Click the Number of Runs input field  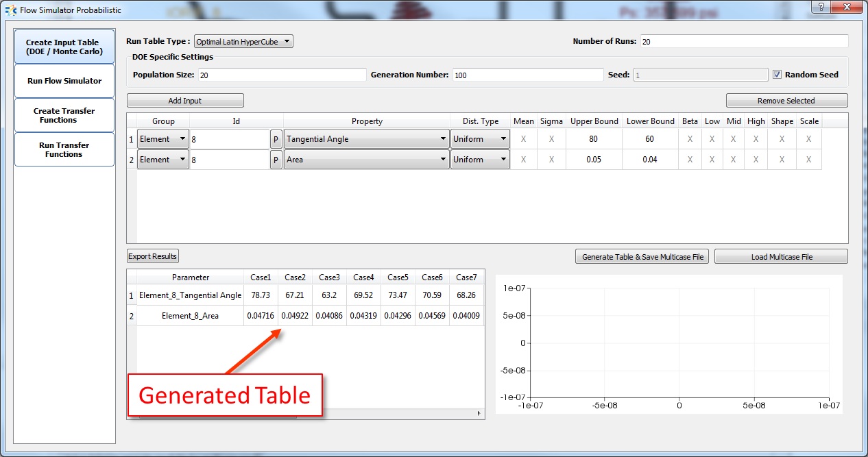tap(744, 42)
